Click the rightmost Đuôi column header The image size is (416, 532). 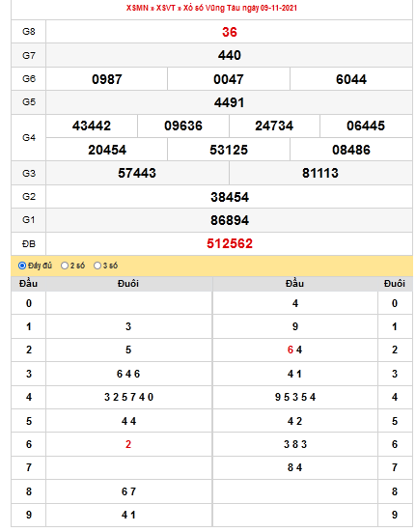point(395,284)
